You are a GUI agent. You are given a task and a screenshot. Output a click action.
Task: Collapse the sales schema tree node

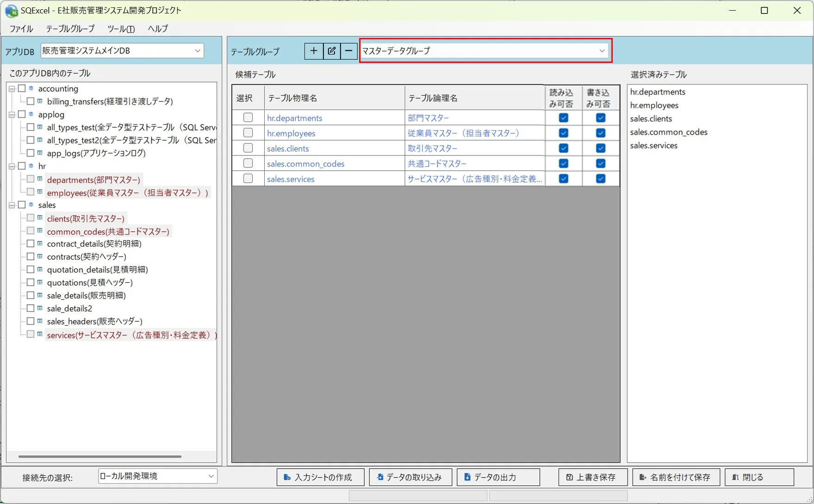(12, 205)
